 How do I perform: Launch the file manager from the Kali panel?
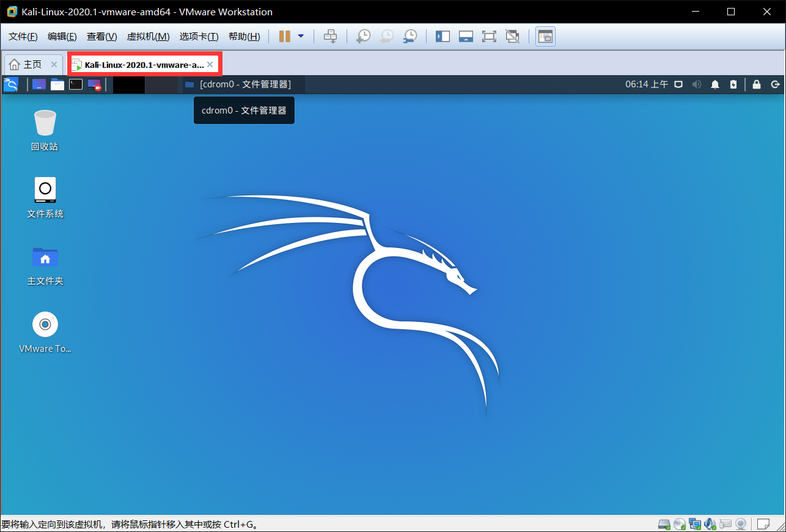click(57, 84)
